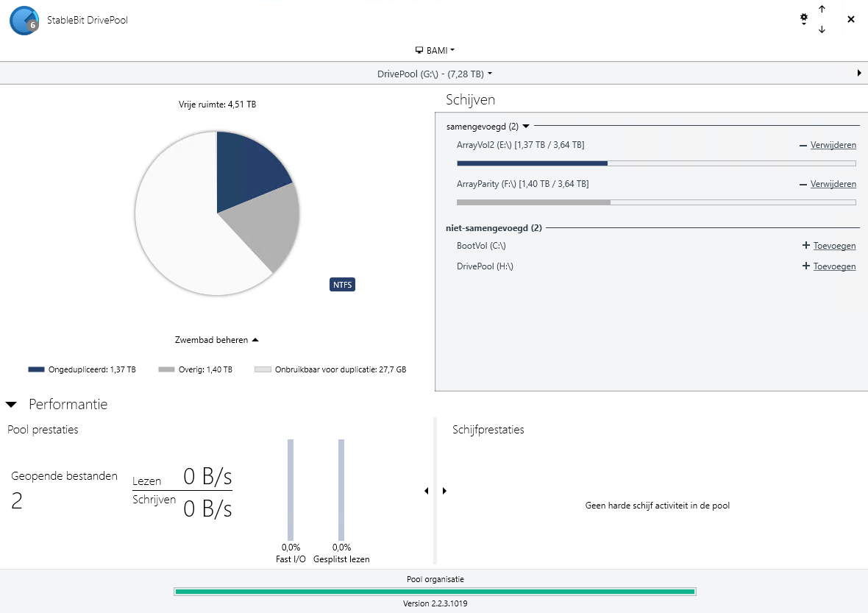The height and width of the screenshot is (613, 868).
Task: Open the DrivePool (G:\) pool selector
Action: (435, 74)
